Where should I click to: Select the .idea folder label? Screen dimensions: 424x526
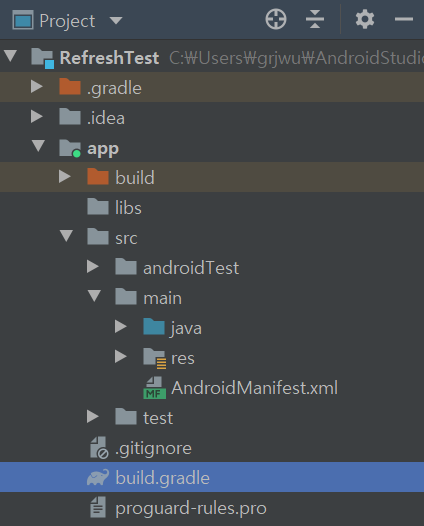[x=106, y=118]
